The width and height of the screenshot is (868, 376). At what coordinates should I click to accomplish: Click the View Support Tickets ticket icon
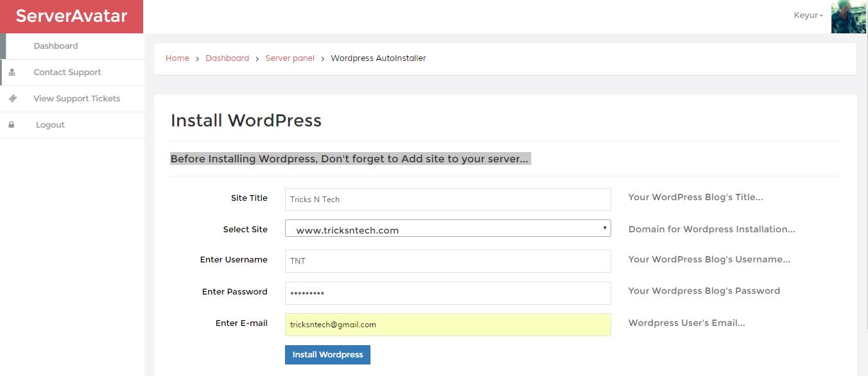pyautogui.click(x=12, y=99)
